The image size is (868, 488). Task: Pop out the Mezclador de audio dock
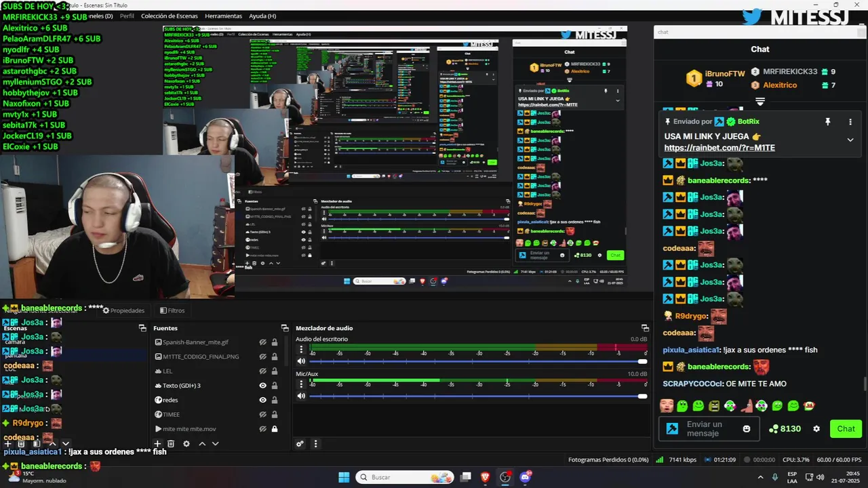tap(645, 328)
